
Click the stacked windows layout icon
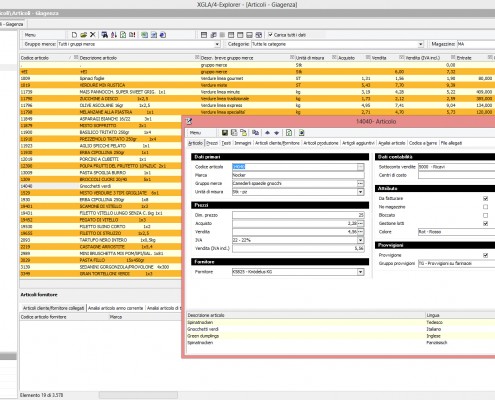tap(213, 35)
